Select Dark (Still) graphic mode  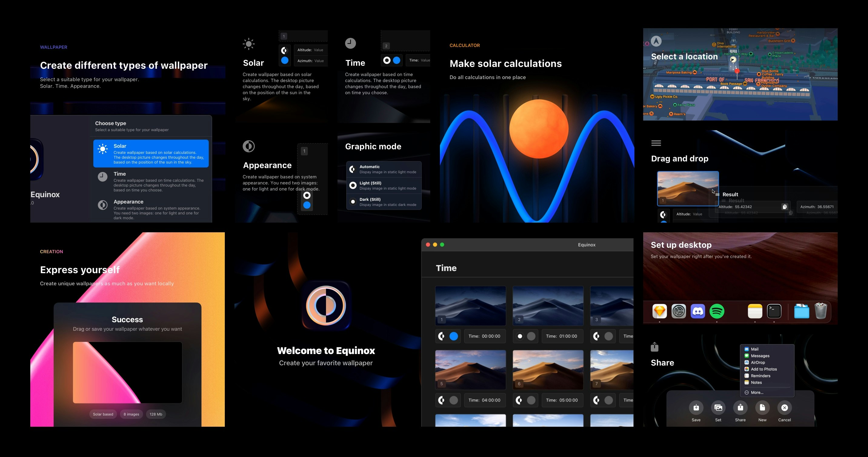coord(384,202)
